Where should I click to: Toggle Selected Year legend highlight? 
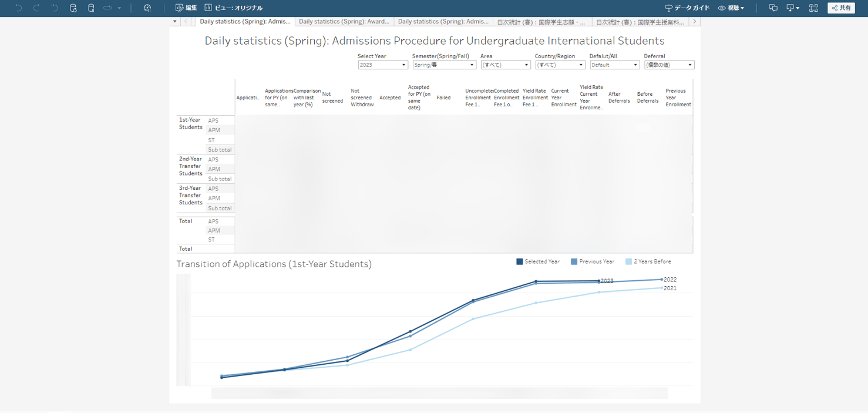pos(538,261)
